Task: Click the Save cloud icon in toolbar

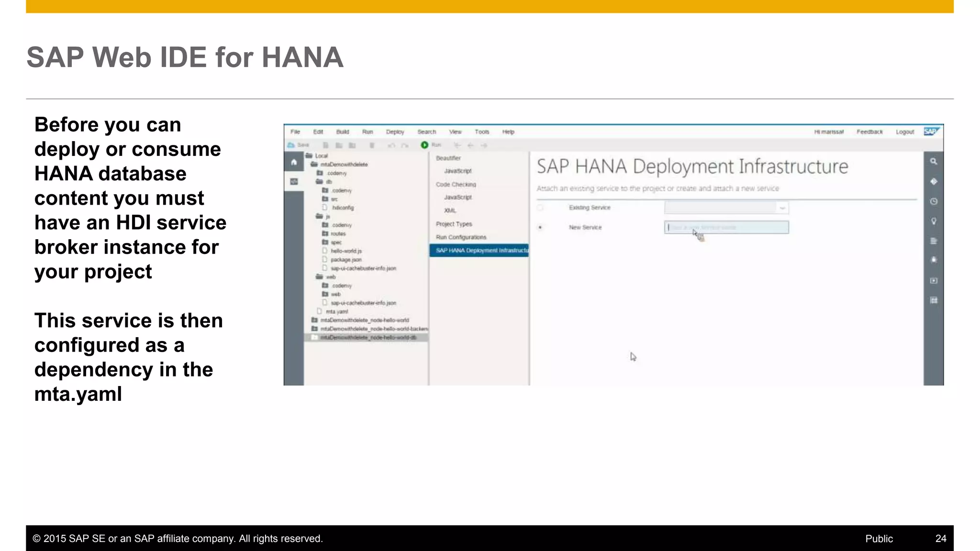Action: [x=291, y=145]
